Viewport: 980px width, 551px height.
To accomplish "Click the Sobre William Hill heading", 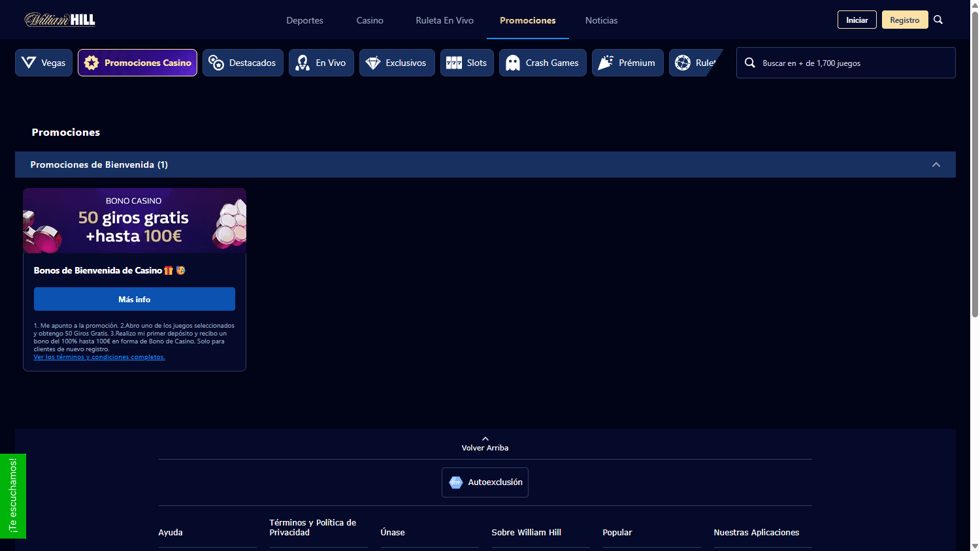I will 527,533.
